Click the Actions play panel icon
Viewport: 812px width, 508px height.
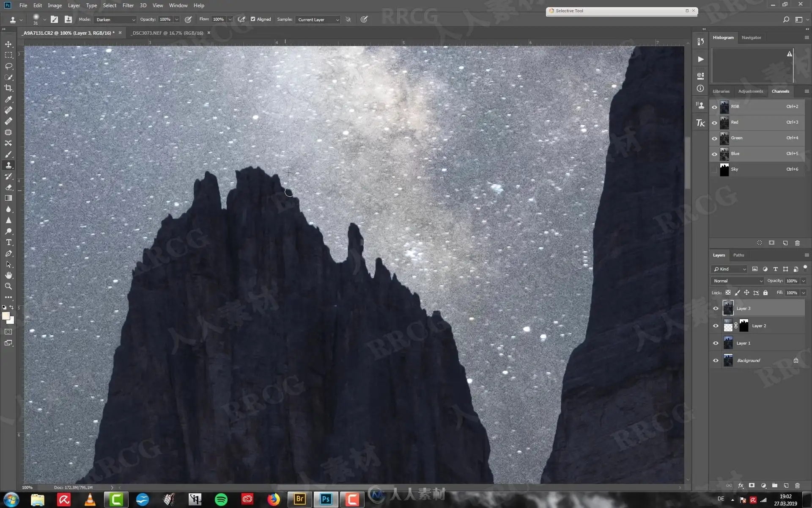tap(700, 59)
